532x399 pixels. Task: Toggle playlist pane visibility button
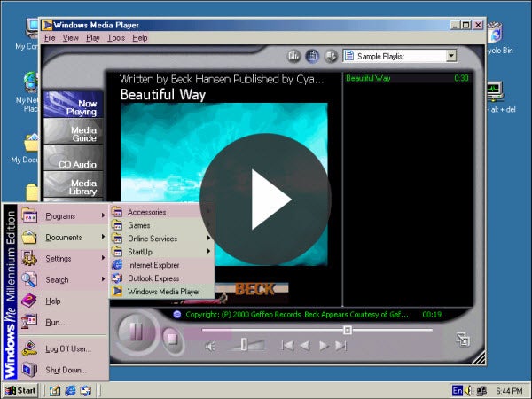click(x=312, y=56)
